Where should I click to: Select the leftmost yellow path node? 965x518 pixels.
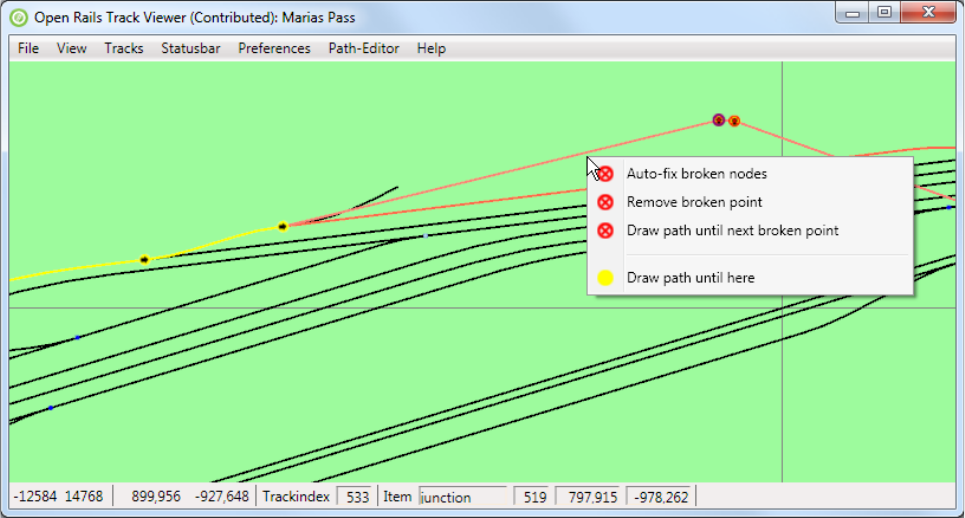click(144, 260)
